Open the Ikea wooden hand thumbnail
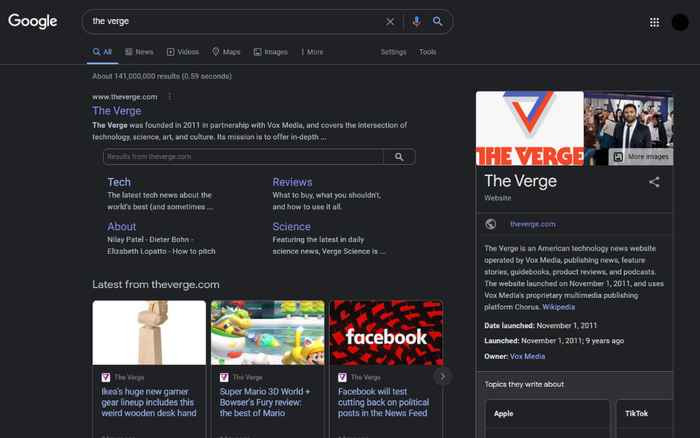 (149, 333)
